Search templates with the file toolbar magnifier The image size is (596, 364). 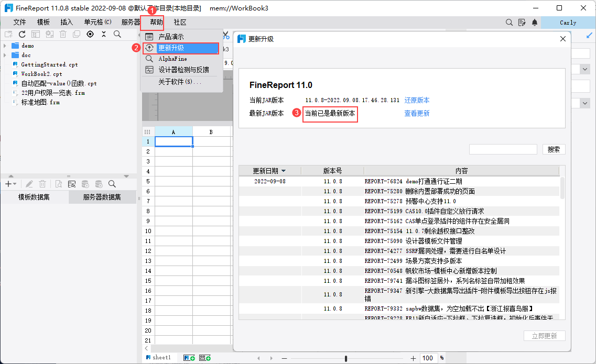[x=117, y=34]
